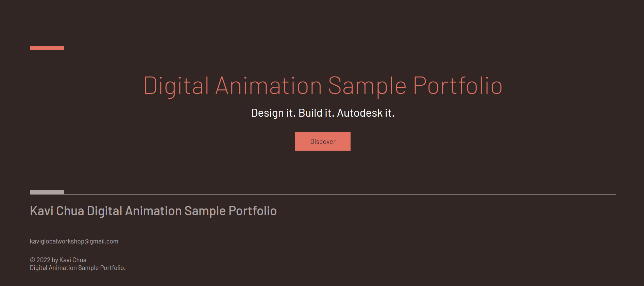Image resolution: width=644 pixels, height=286 pixels.
Task: Click the copyright symbol in the footer
Action: click(33, 260)
